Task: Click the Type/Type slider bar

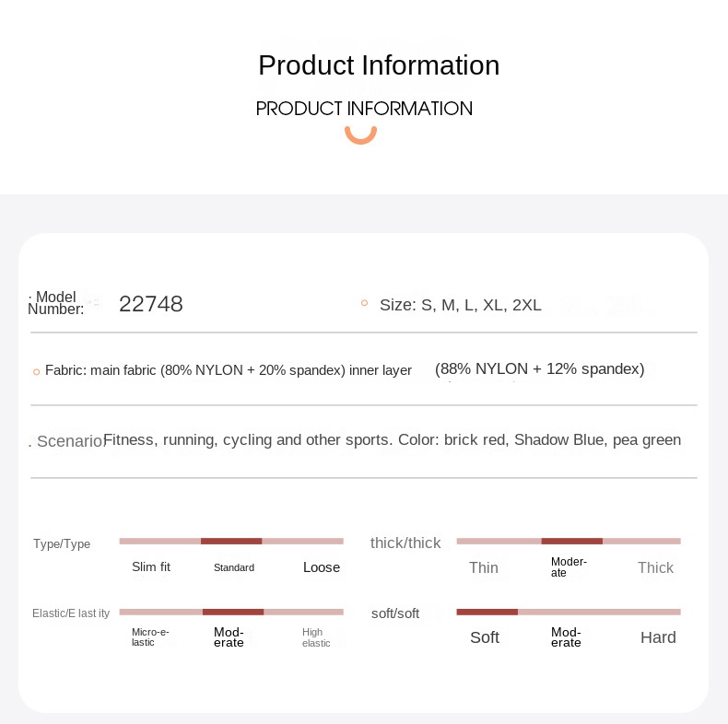Action: pyautogui.click(x=231, y=541)
